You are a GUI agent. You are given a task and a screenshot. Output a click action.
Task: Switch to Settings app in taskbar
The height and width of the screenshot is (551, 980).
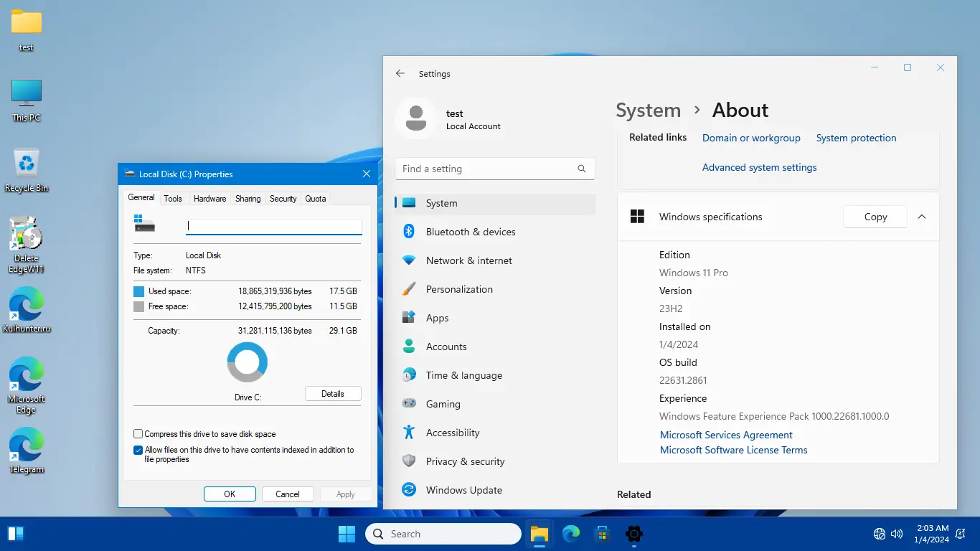(634, 534)
